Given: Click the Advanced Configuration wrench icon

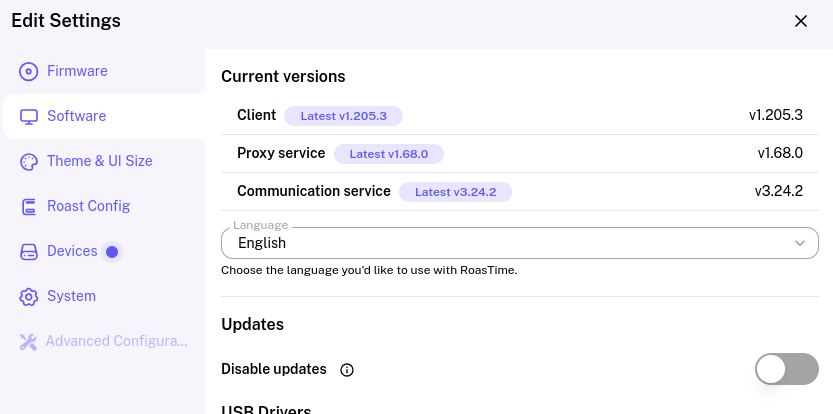Looking at the screenshot, I should [29, 342].
